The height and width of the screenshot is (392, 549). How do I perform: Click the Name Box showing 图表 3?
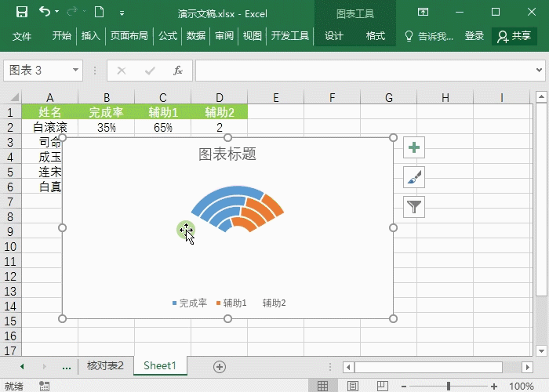point(37,71)
